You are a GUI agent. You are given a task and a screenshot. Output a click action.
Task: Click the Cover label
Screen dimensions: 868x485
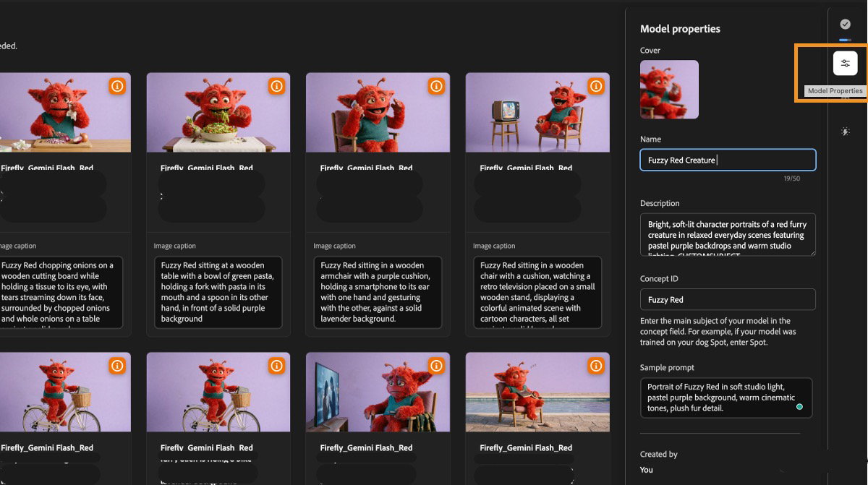(x=650, y=51)
